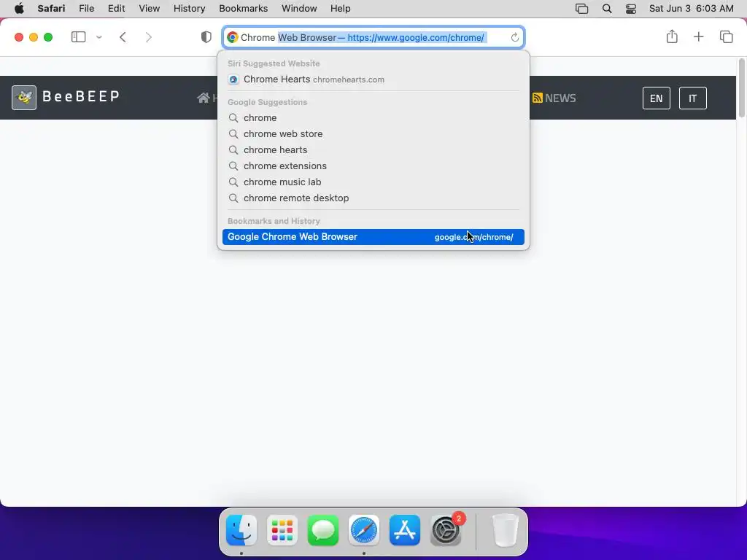The width and height of the screenshot is (747, 560).
Task: Click the screen mirroring icon in menu bar
Action: click(x=581, y=9)
